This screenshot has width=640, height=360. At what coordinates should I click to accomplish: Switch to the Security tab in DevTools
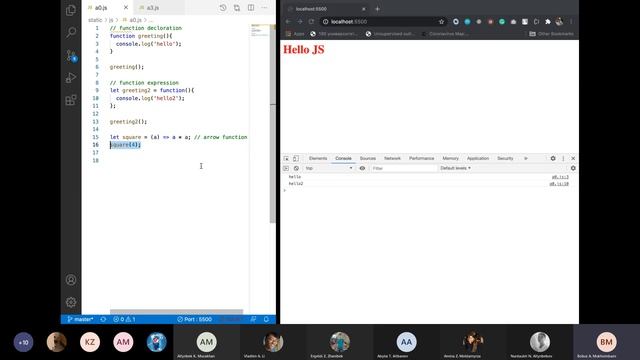click(x=505, y=158)
